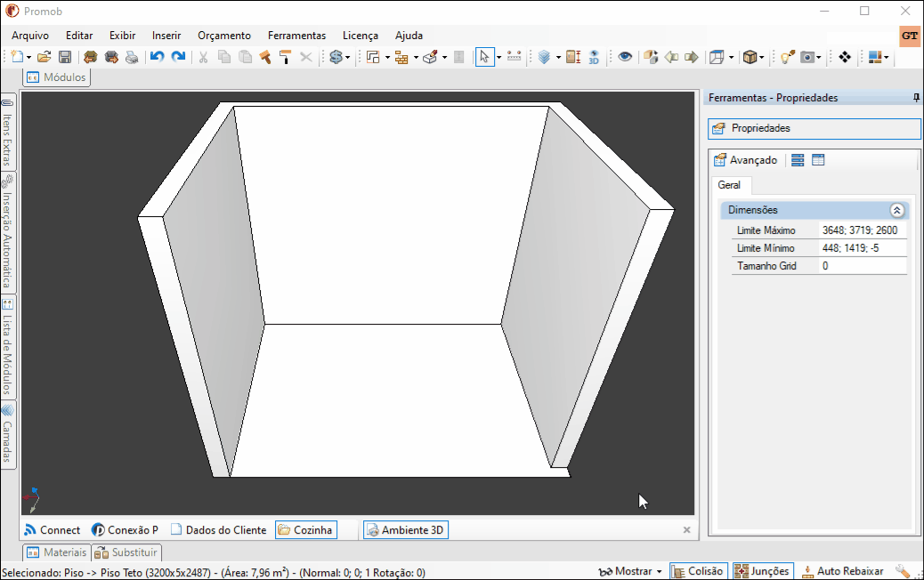Open the selection arrow tool dropdown
This screenshot has width=924, height=580.
(x=498, y=58)
